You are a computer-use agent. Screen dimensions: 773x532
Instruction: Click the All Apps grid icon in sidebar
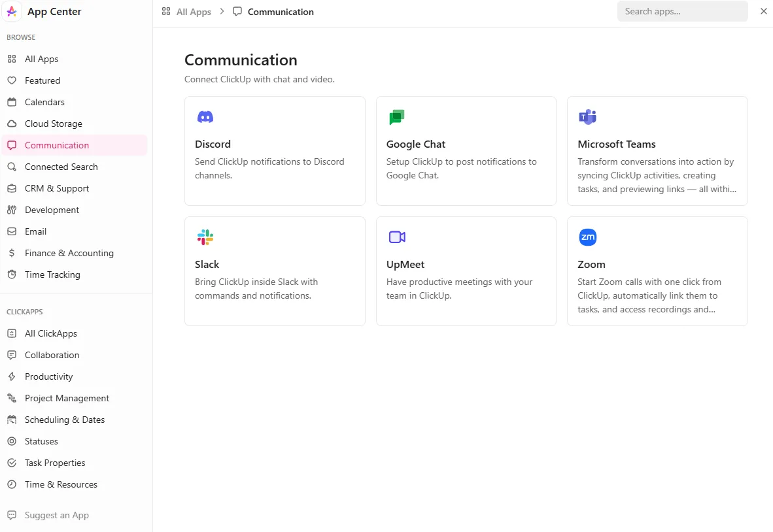[x=12, y=59]
